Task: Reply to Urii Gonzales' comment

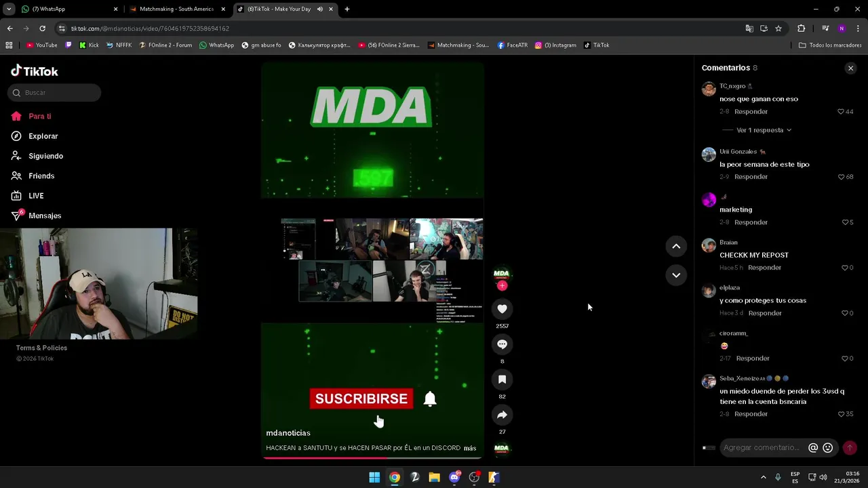Action: (751, 177)
